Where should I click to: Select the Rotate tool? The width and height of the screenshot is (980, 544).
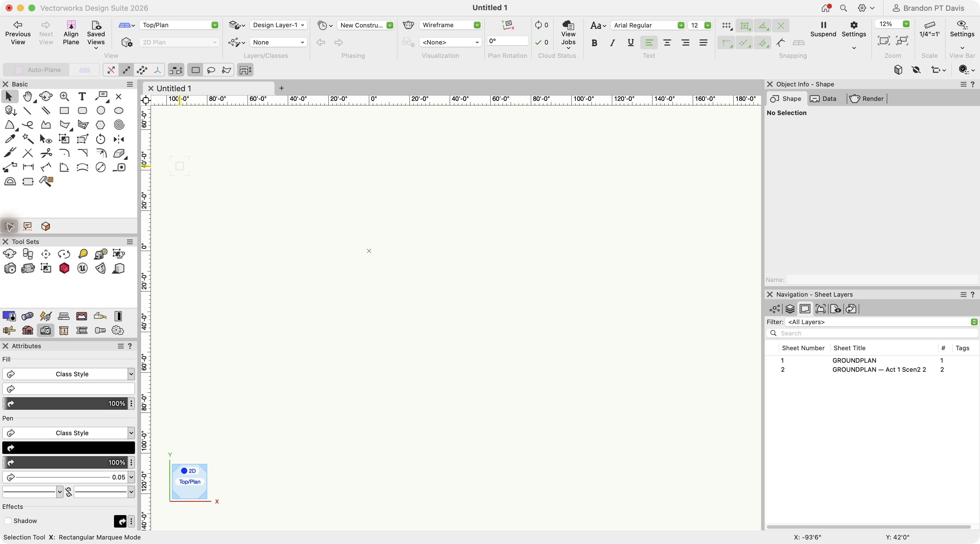[x=100, y=139]
